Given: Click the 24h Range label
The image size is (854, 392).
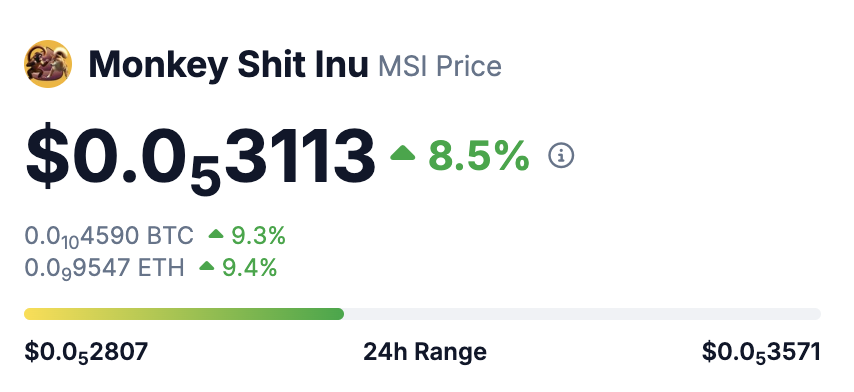Looking at the screenshot, I should [x=425, y=352].
